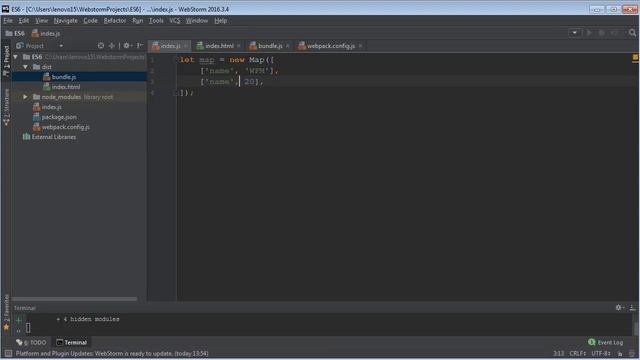Collapse the ES6 project root node
This screenshot has height=360, width=640.
pos(16,57)
